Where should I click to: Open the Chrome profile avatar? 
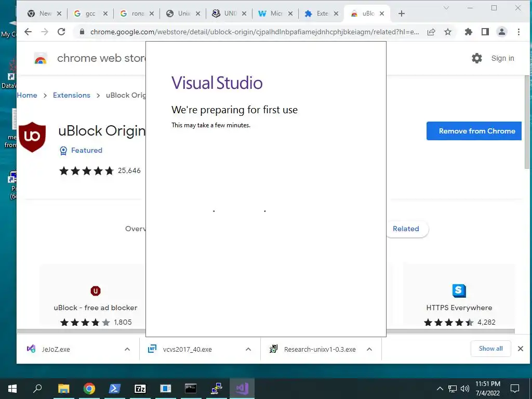(x=502, y=32)
